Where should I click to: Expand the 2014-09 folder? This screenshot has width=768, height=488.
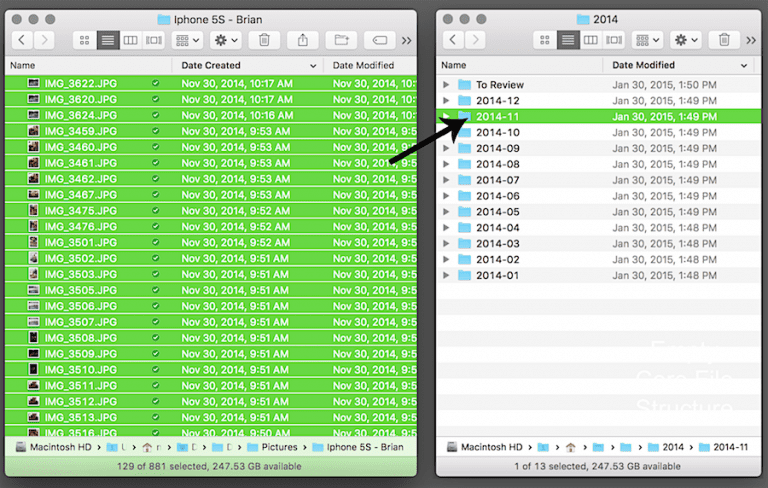click(x=446, y=148)
